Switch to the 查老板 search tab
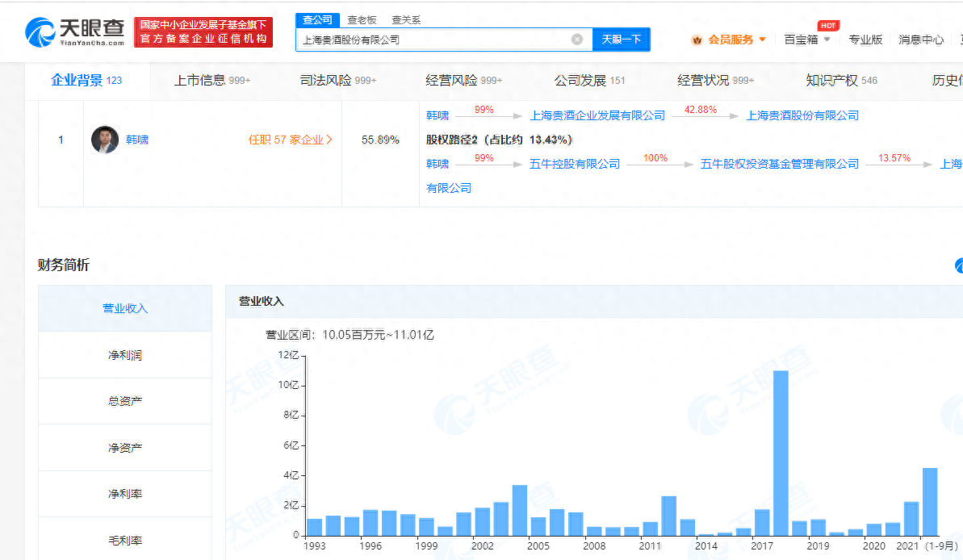The width and height of the screenshot is (963, 560). pos(362,20)
